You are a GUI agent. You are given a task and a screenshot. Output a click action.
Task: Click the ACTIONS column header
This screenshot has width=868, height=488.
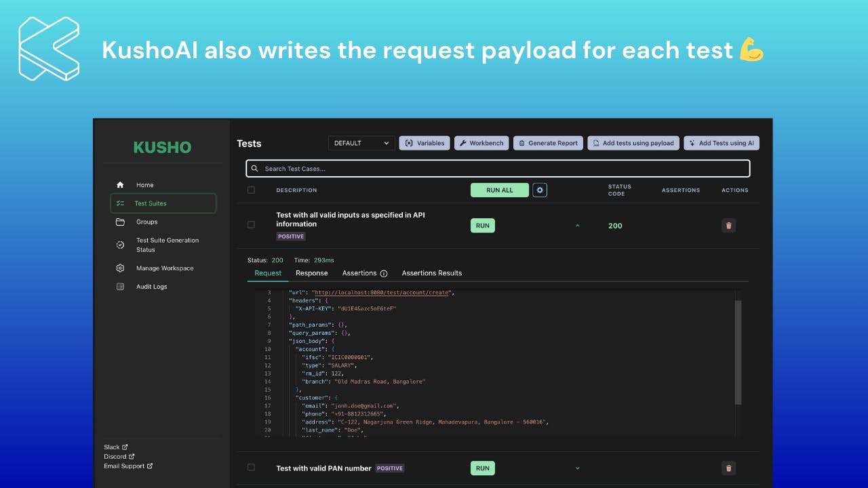(735, 190)
